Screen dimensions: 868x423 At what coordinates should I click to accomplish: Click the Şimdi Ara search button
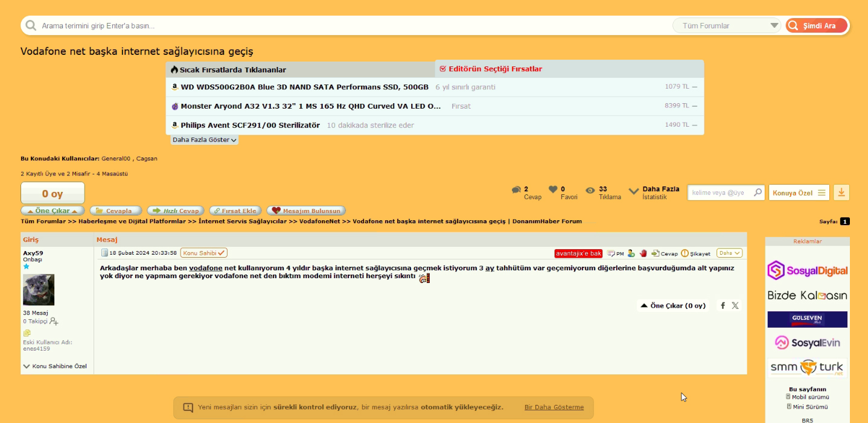[816, 26]
